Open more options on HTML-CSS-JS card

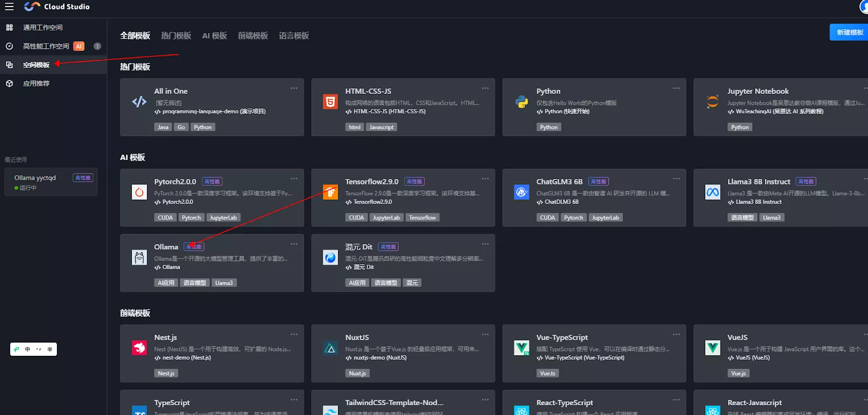click(x=485, y=88)
